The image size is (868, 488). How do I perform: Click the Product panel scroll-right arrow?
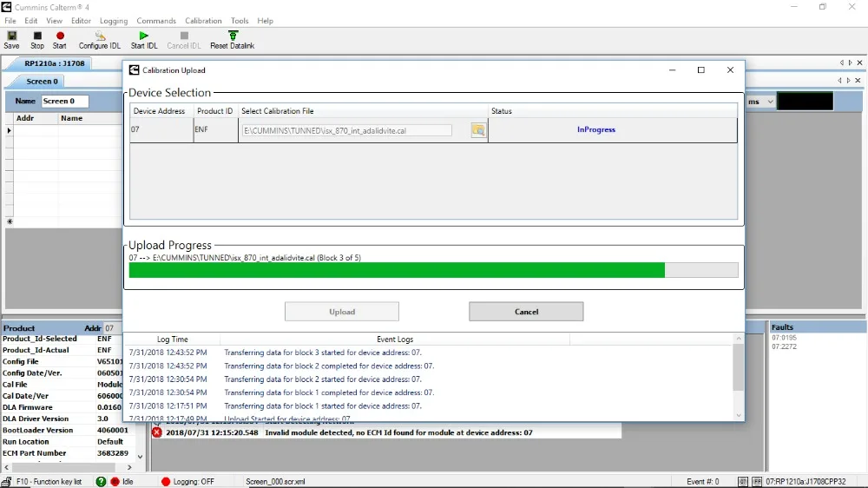click(x=129, y=467)
